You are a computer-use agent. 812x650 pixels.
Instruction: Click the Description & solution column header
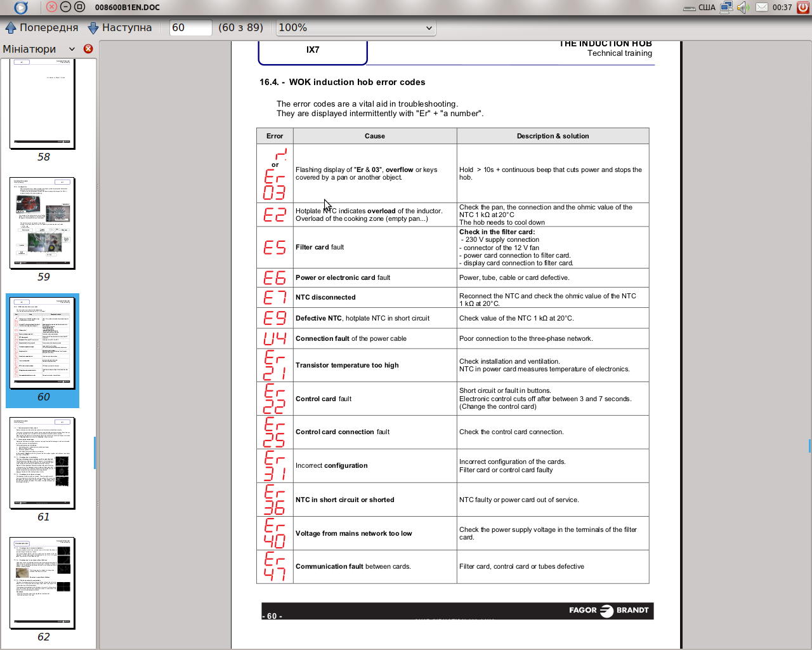(x=553, y=136)
